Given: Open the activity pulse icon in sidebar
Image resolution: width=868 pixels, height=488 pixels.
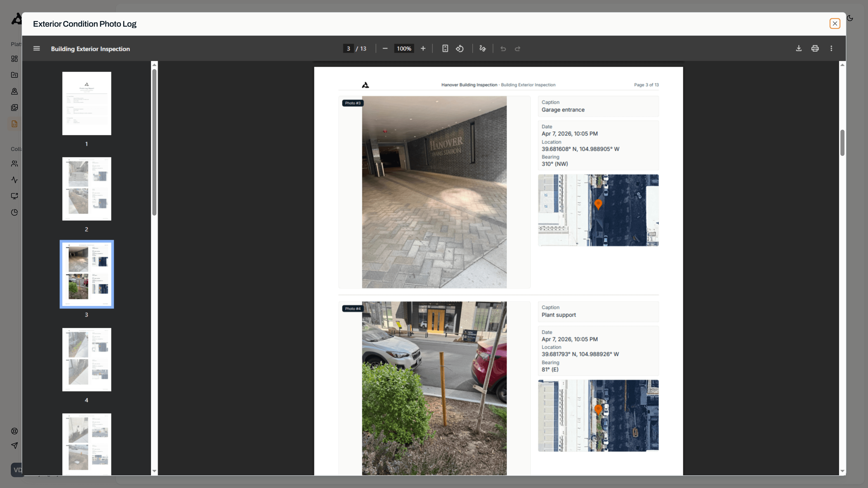Looking at the screenshot, I should point(14,180).
